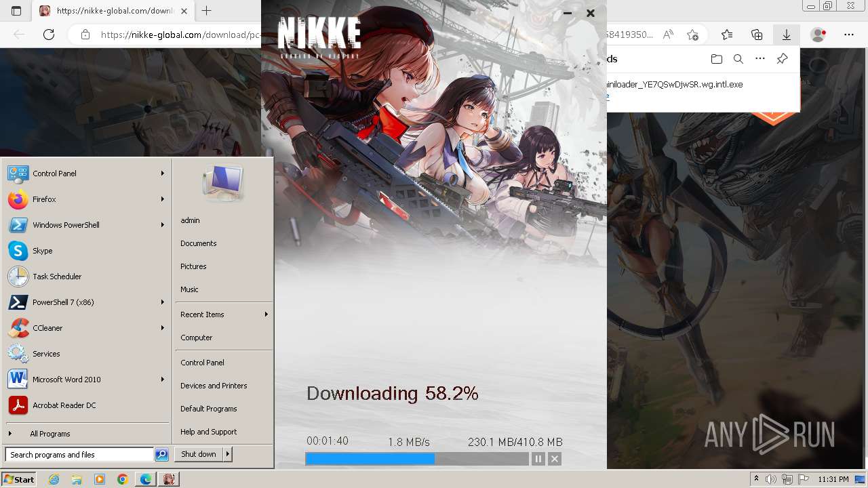The height and width of the screenshot is (488, 868).
Task: Open Google Chrome from taskbar
Action: coord(123,479)
